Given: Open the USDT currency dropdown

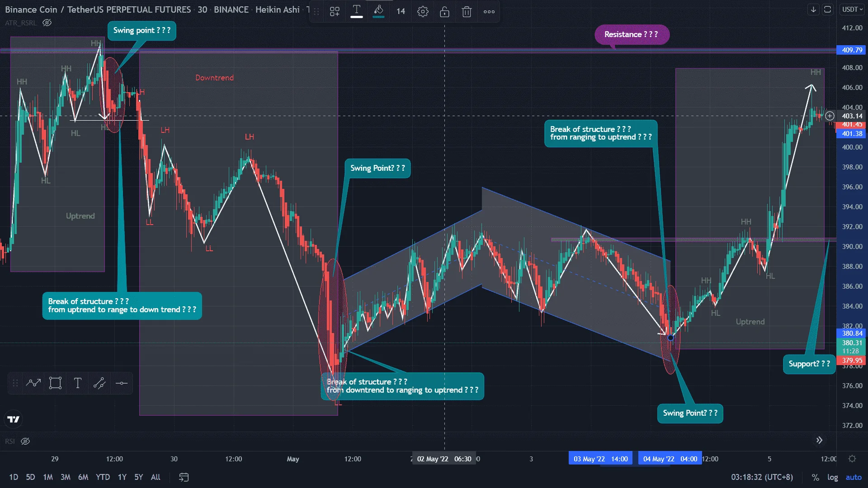Looking at the screenshot, I should [x=852, y=9].
